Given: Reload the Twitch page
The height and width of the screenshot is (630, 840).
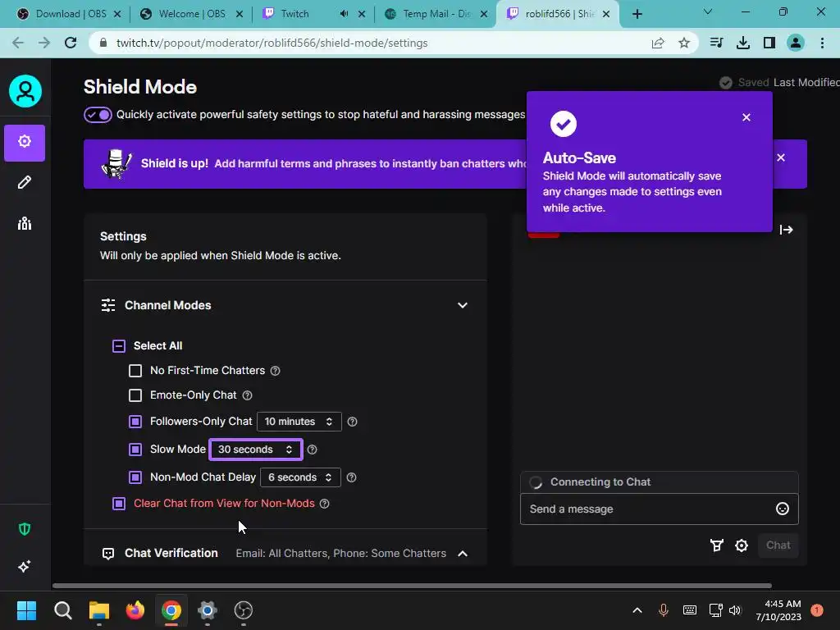Looking at the screenshot, I should point(71,43).
